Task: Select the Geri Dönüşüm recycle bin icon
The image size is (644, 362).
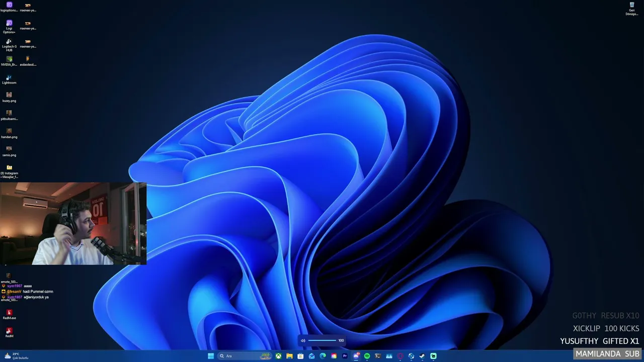Action: (x=632, y=9)
